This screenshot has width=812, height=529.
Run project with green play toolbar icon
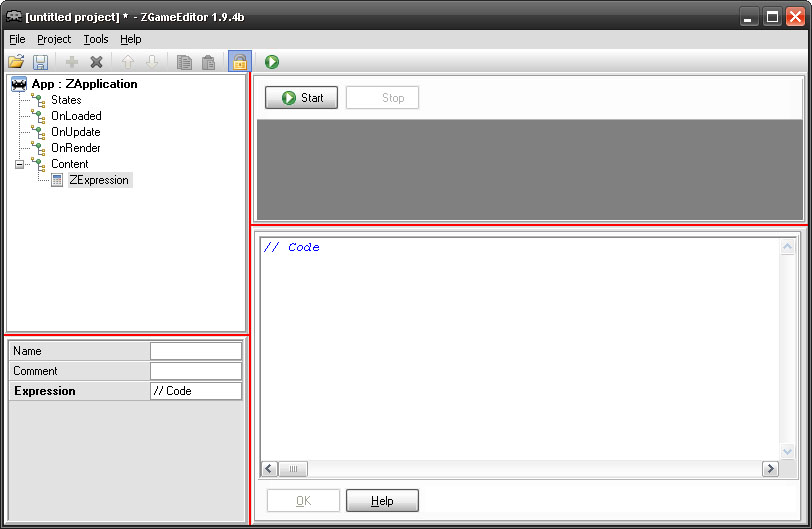(x=272, y=62)
